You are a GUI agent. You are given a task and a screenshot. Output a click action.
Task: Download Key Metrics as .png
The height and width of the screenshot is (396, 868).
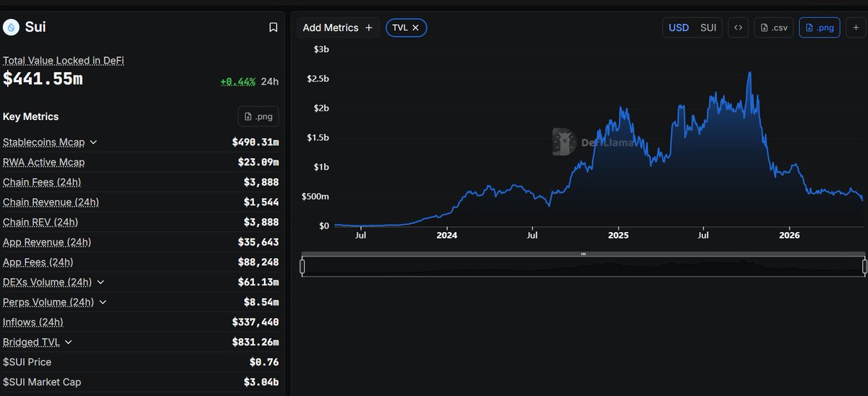[258, 116]
